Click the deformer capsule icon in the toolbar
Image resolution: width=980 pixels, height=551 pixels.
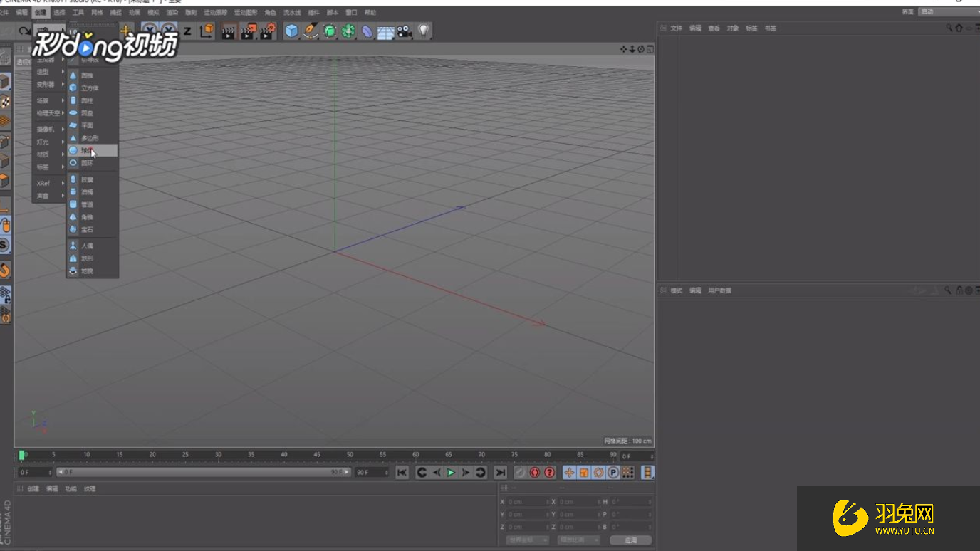point(367,31)
